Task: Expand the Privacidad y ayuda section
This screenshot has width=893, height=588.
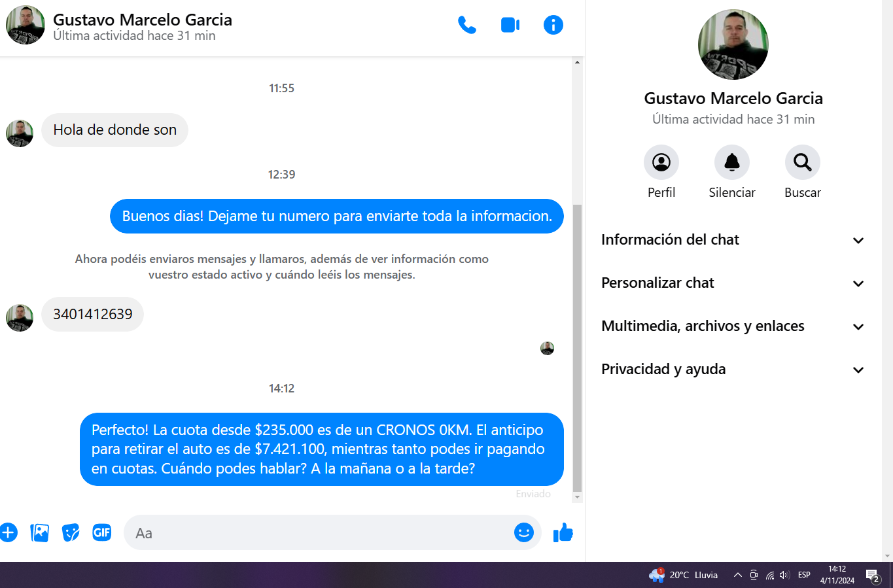Action: tap(733, 370)
